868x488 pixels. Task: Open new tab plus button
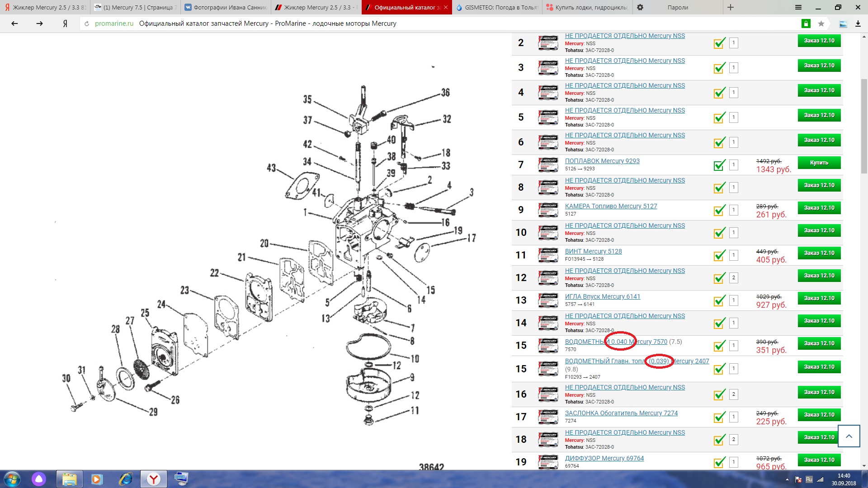(x=731, y=7)
